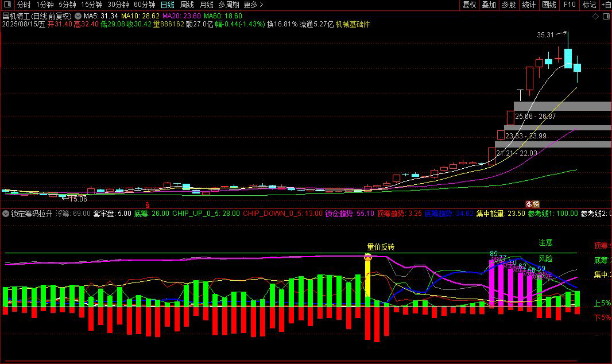
Task: Switch to 分时 intraday view
Action: tap(24, 5)
